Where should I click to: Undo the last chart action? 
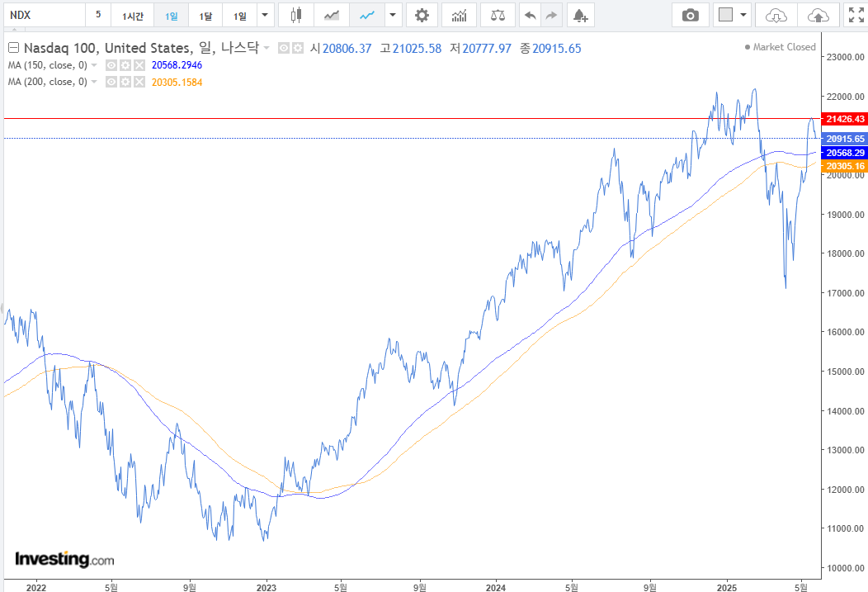tap(530, 16)
